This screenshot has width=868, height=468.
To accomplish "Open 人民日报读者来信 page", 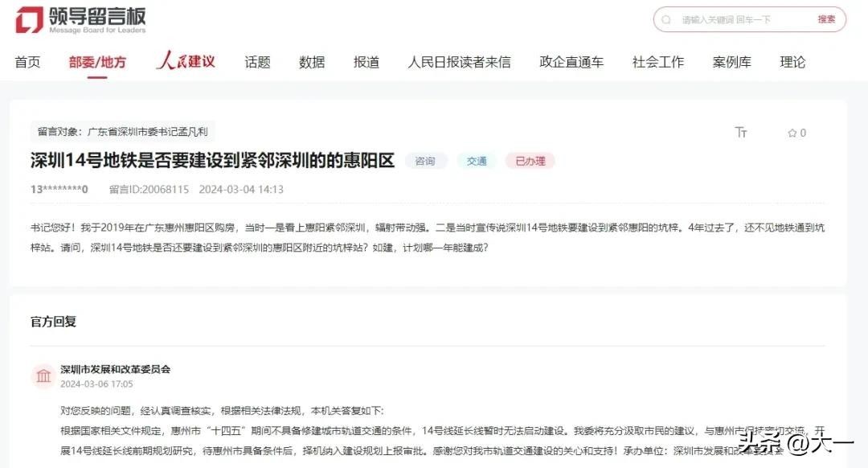I will coord(459,62).
